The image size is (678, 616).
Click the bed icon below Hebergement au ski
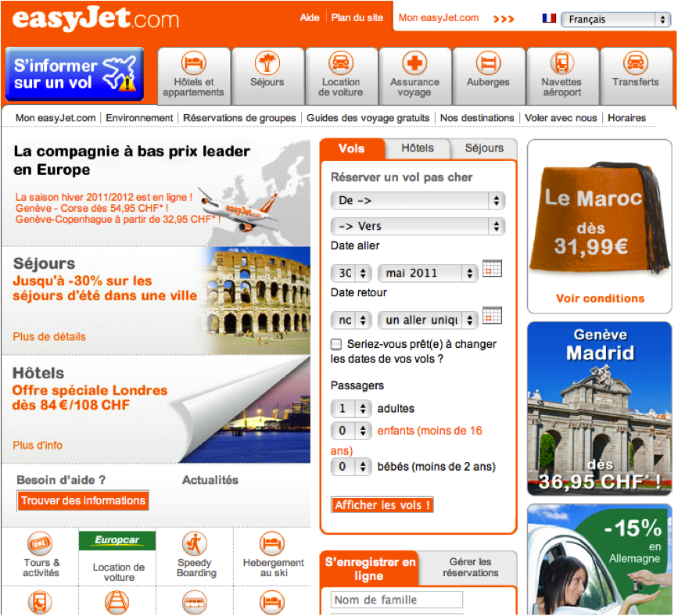(x=272, y=602)
